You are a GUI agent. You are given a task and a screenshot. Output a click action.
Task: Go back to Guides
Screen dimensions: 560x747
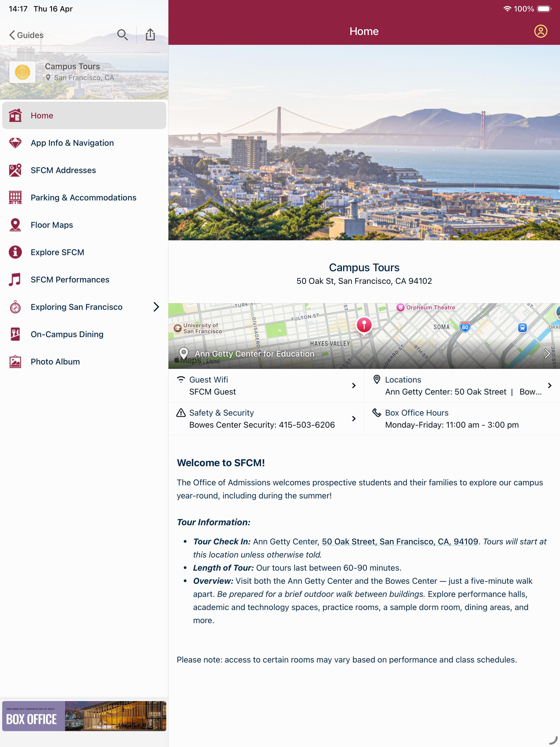coord(26,35)
